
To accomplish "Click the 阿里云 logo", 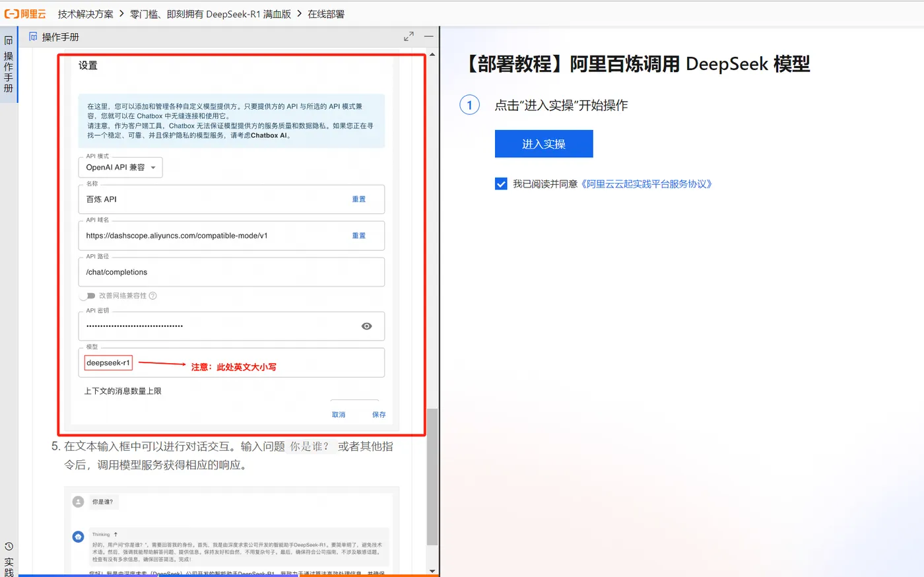I will (25, 14).
